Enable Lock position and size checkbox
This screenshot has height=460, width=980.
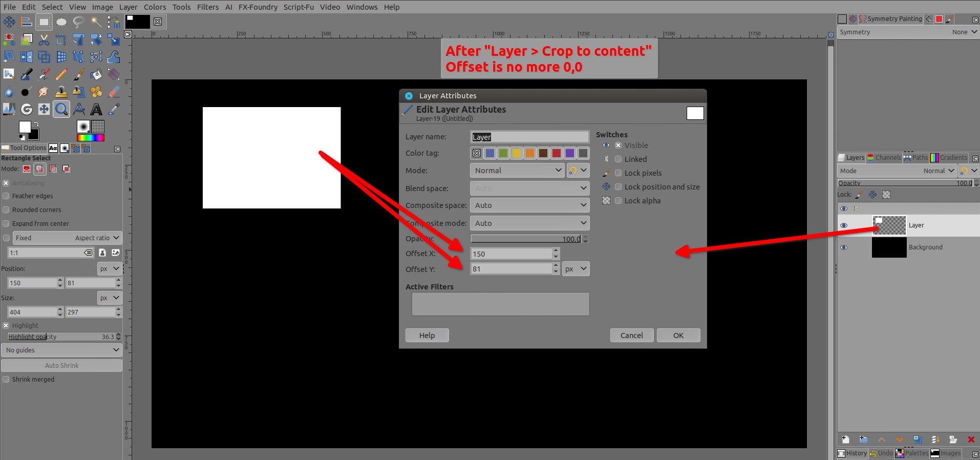tap(618, 187)
